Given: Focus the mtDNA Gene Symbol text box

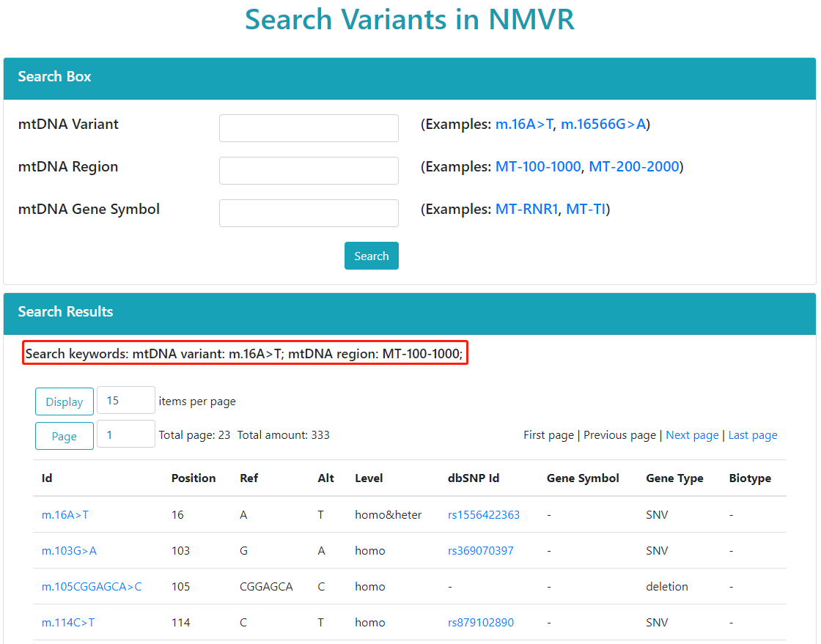Looking at the screenshot, I should 309,213.
